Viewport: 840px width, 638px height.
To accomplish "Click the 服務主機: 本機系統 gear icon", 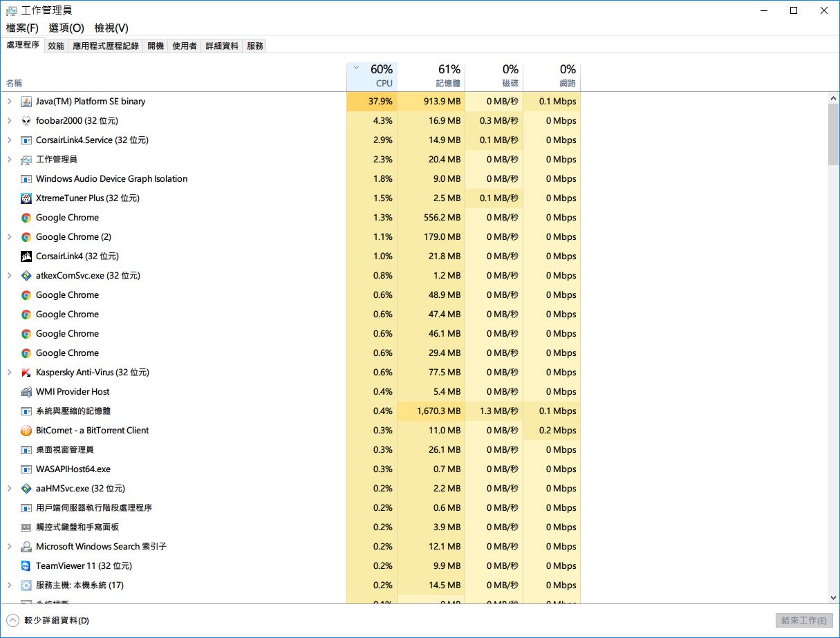I will tap(26, 585).
